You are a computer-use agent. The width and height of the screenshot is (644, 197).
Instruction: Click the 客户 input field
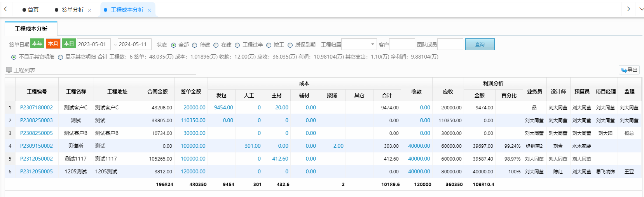click(402, 44)
